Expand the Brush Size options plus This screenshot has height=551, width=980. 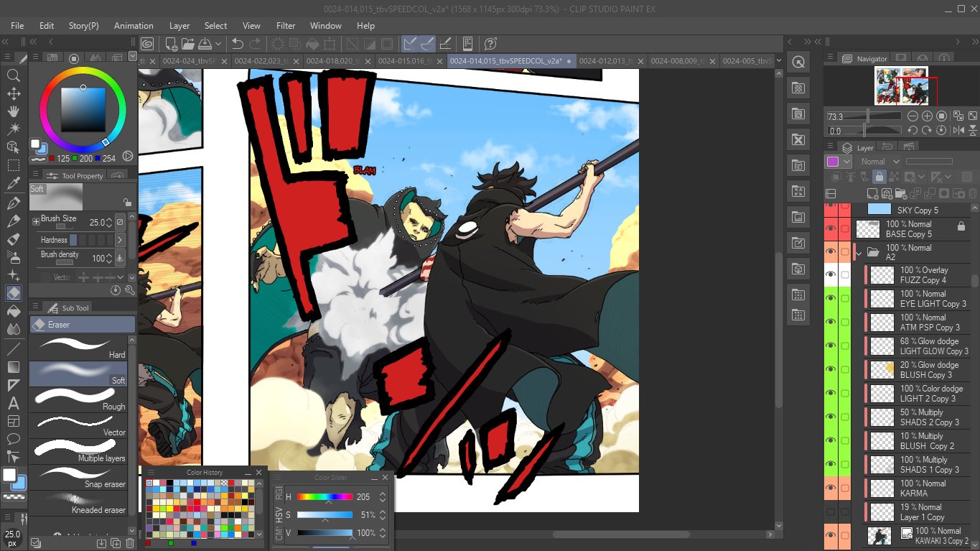click(x=36, y=222)
